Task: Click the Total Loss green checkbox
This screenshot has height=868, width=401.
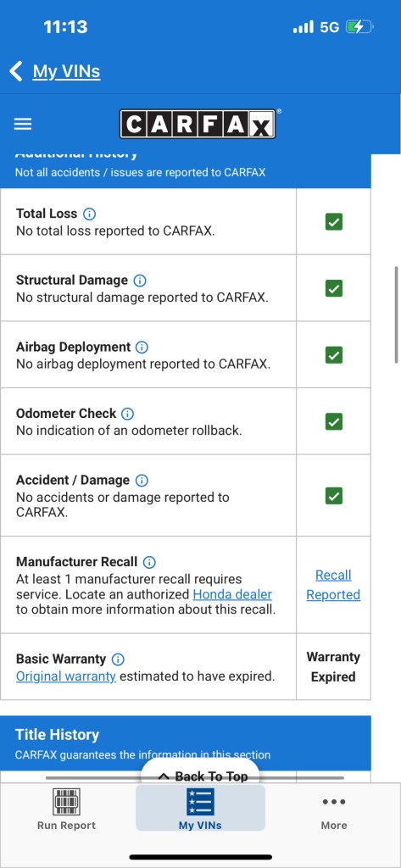Action: (333, 221)
